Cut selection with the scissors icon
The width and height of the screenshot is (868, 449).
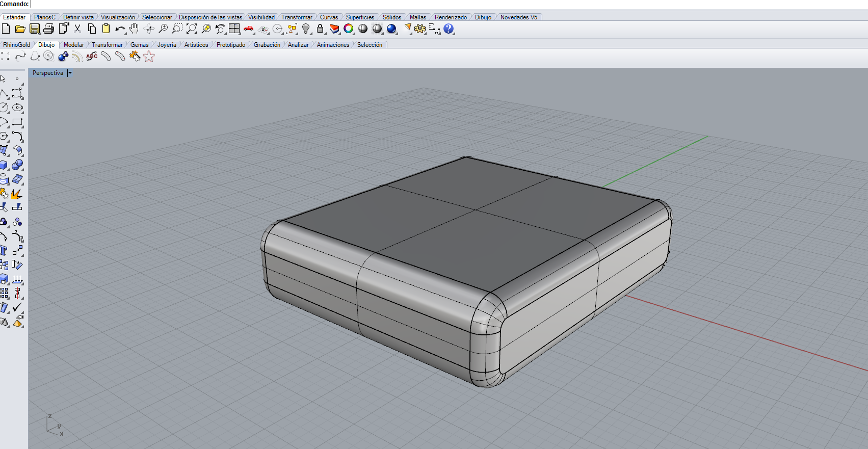[77, 29]
